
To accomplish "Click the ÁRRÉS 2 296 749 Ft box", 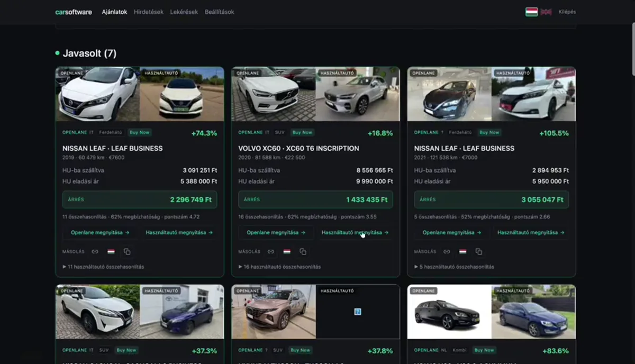I will click(140, 199).
